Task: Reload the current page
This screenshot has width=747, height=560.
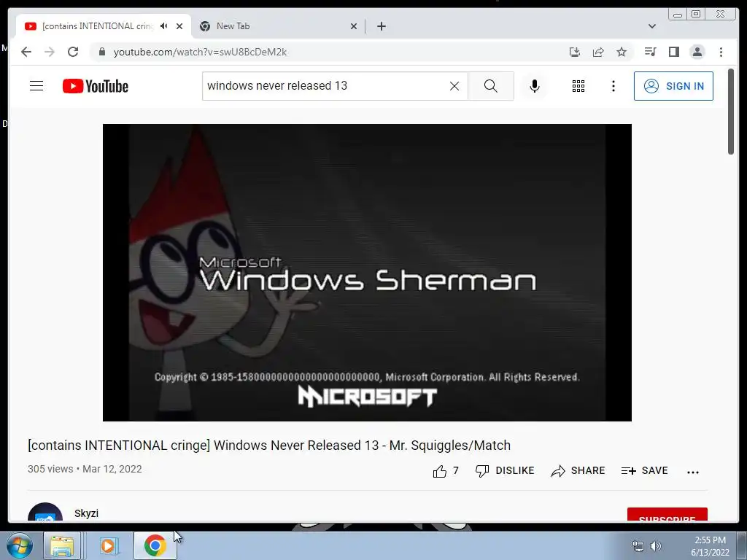Action: (73, 52)
